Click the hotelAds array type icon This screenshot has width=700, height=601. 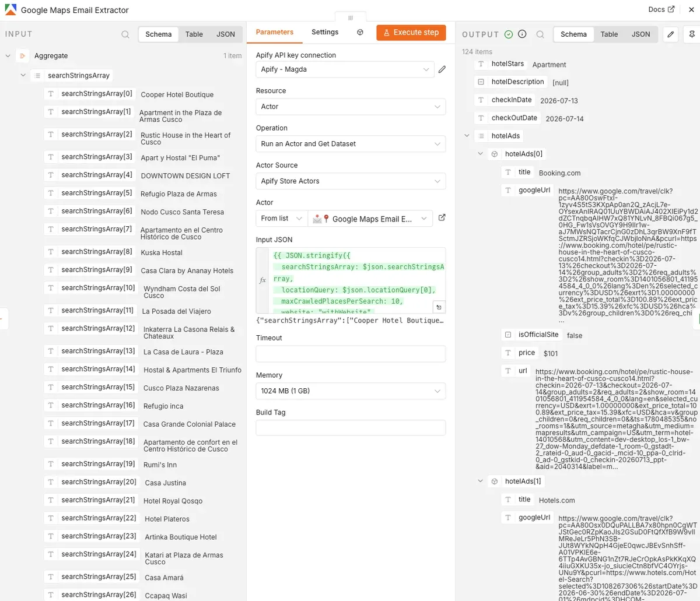(481, 136)
